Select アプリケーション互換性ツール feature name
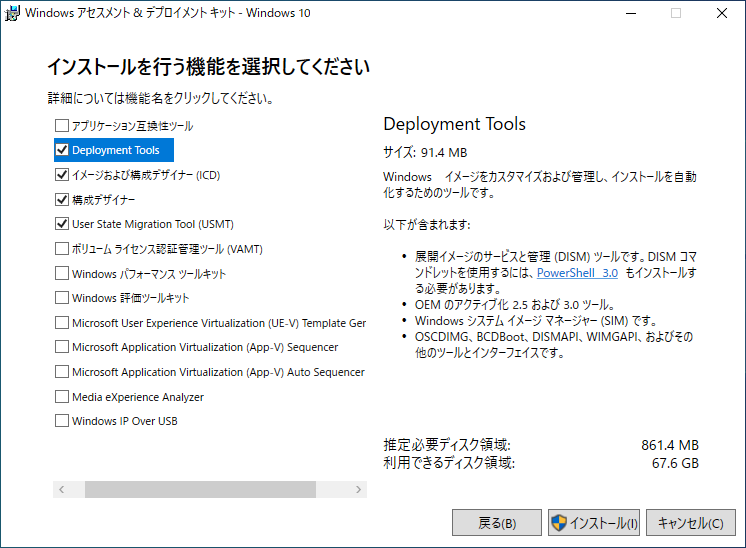The image size is (746, 548). [132, 126]
